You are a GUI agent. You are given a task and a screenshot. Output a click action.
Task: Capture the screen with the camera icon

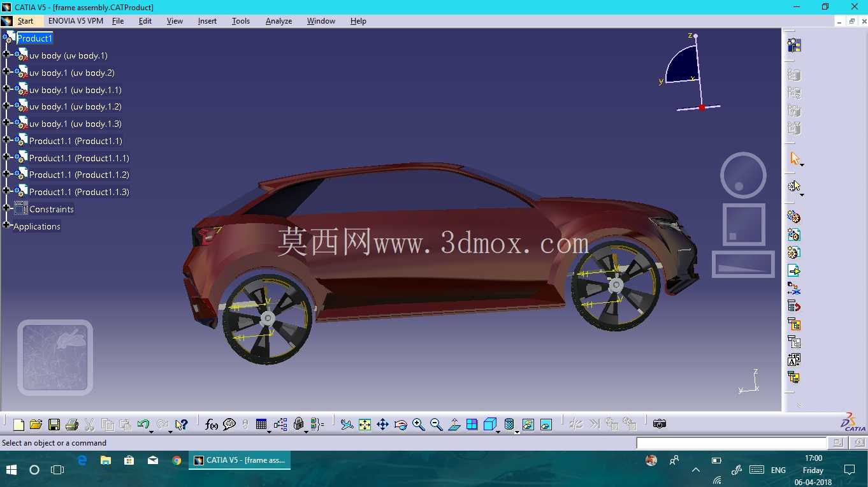coord(660,424)
